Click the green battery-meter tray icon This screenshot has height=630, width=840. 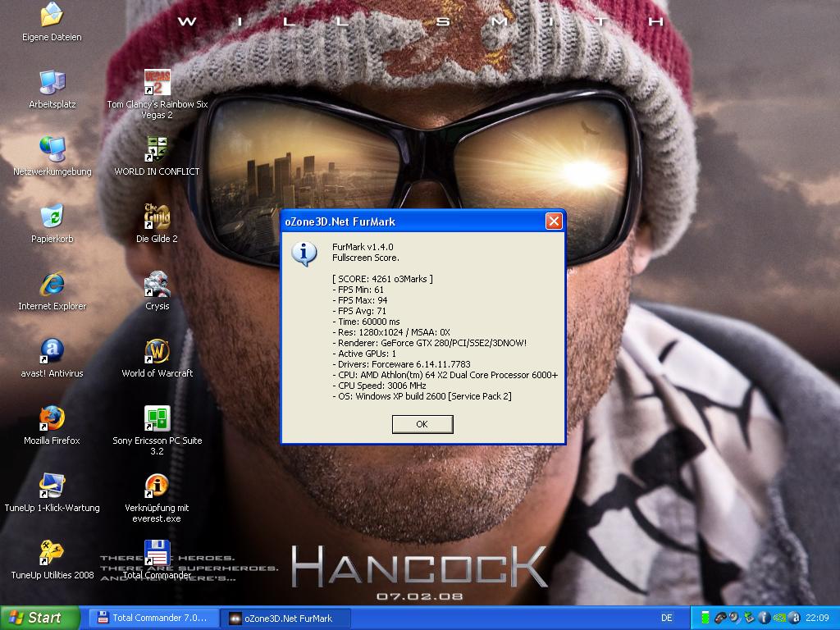pos(705,618)
